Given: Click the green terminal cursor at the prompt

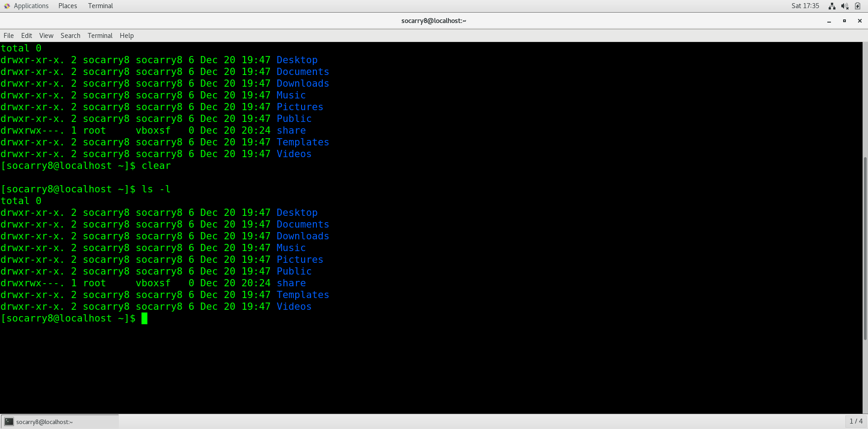Looking at the screenshot, I should [144, 318].
